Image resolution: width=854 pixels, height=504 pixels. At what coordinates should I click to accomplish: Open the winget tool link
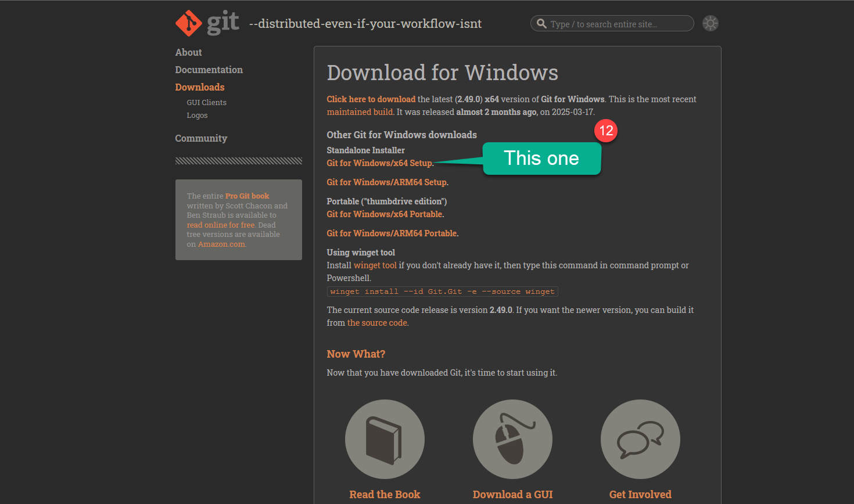(375, 265)
